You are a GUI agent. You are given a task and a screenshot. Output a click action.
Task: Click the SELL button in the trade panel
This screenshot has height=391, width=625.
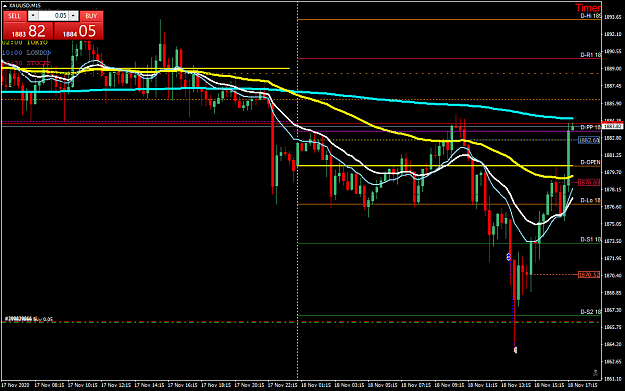pos(15,16)
